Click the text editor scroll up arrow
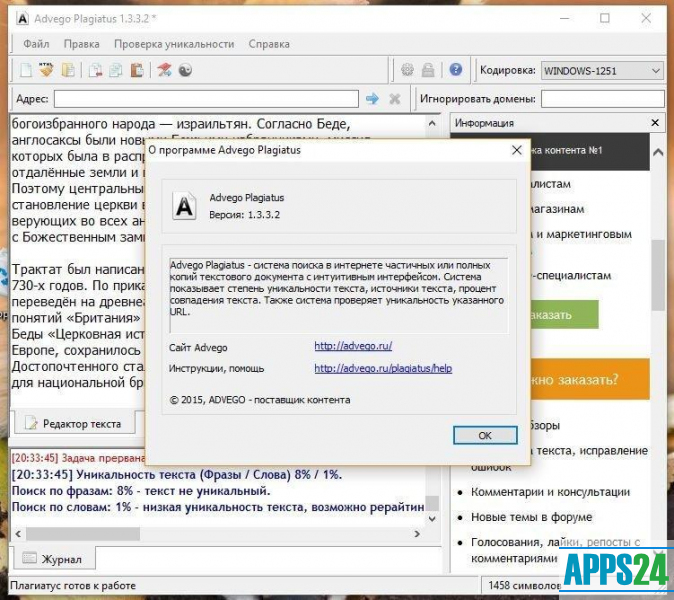This screenshot has width=674, height=600. pyautogui.click(x=432, y=124)
